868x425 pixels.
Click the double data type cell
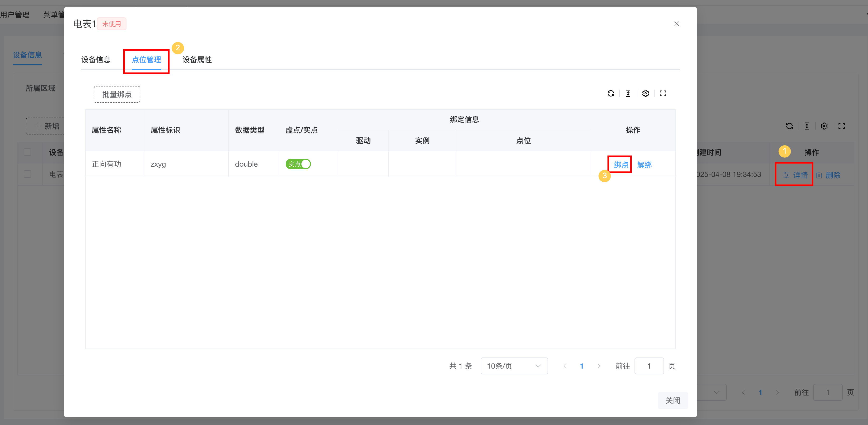pos(254,164)
